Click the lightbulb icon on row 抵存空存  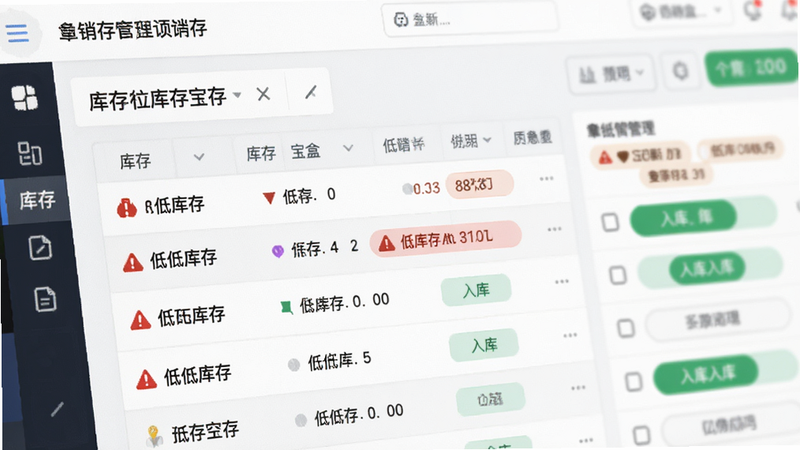pyautogui.click(x=154, y=435)
